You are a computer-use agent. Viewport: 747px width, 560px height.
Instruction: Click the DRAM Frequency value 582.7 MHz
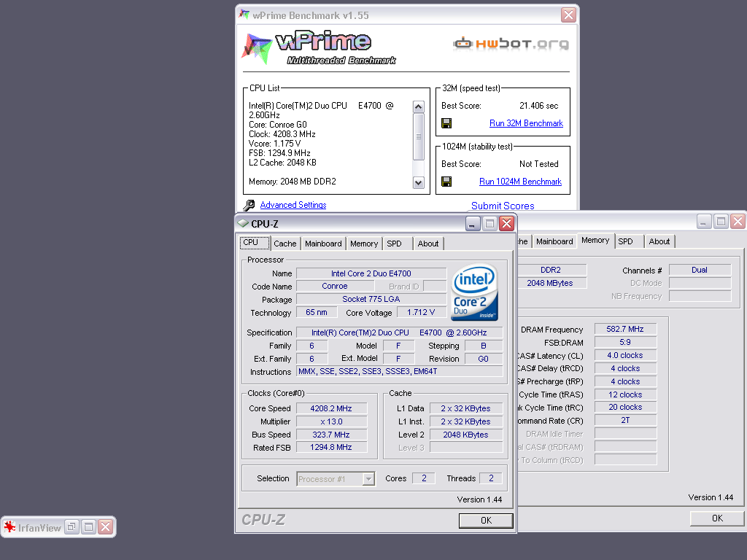pyautogui.click(x=625, y=329)
